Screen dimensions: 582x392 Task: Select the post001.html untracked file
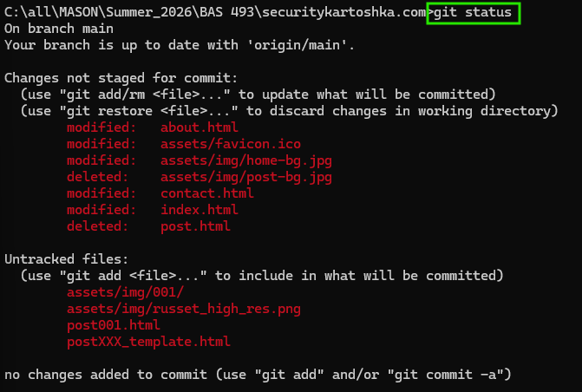click(114, 325)
